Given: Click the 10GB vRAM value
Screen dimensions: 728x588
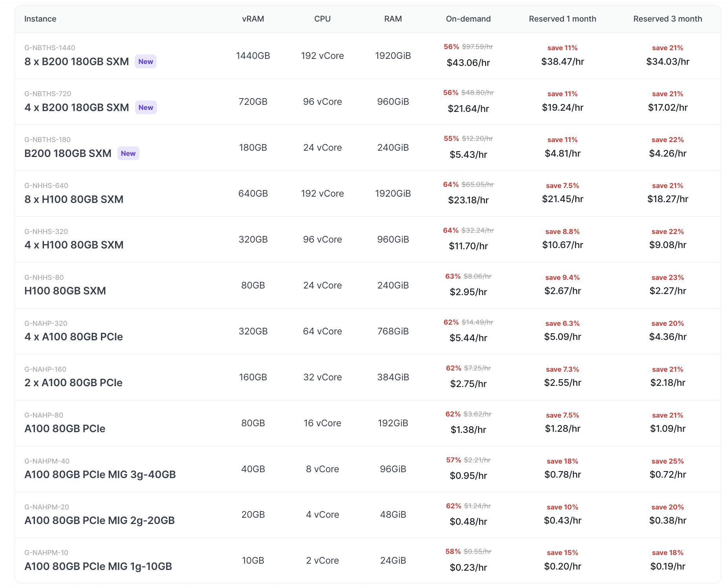Looking at the screenshot, I should (253, 561).
